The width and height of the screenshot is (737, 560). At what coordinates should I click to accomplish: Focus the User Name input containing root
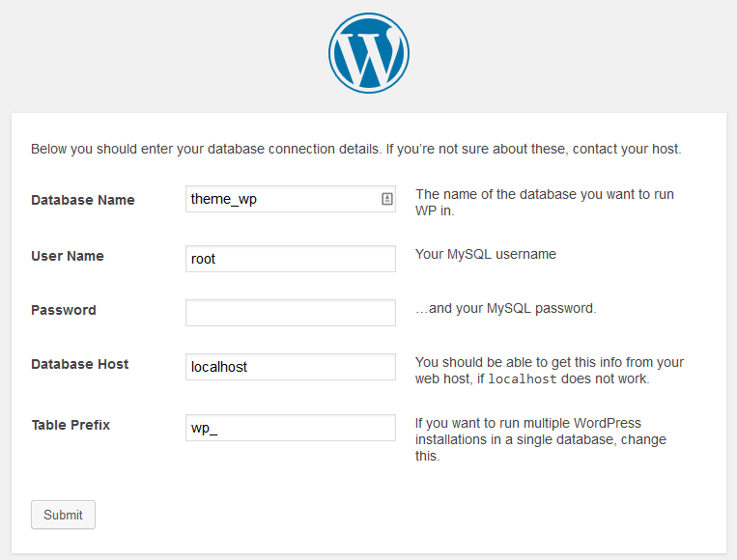click(x=291, y=259)
